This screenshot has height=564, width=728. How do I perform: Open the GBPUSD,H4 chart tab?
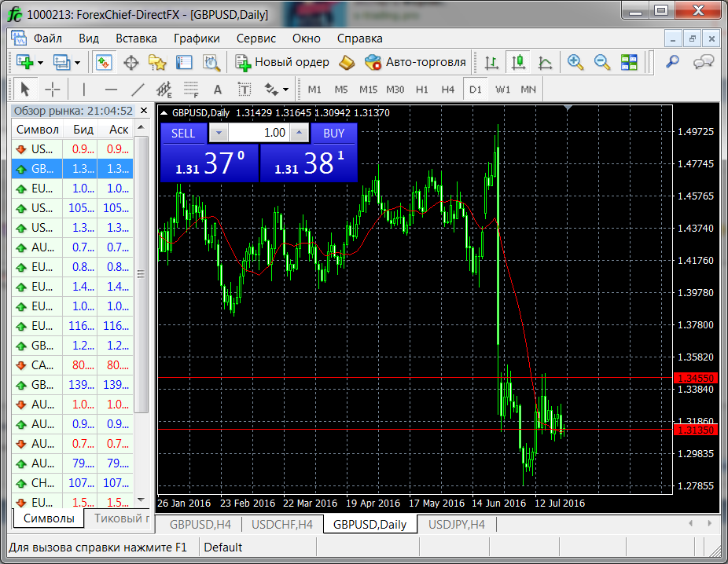[x=200, y=525]
